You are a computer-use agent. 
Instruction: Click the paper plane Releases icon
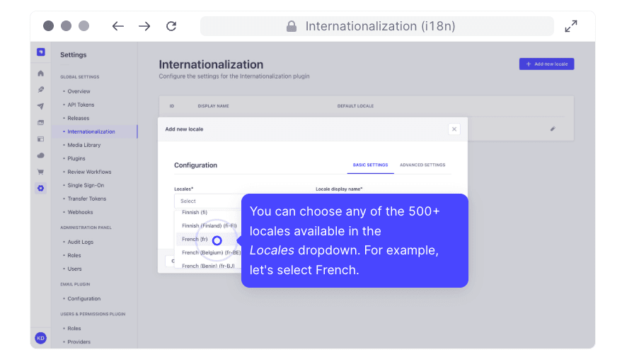[x=41, y=106]
